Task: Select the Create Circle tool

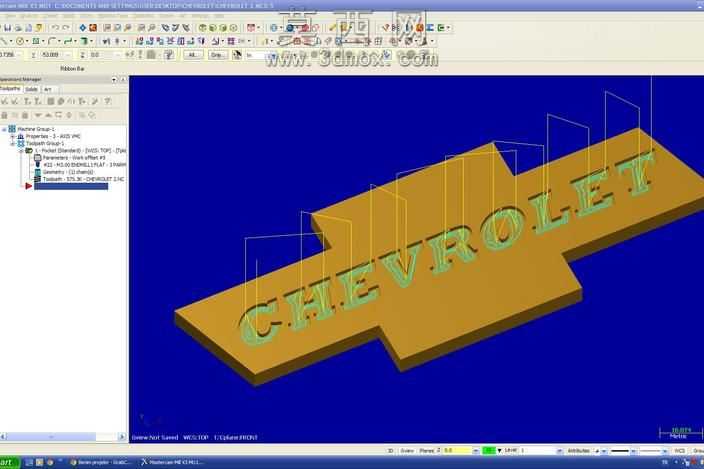Action: (20, 41)
